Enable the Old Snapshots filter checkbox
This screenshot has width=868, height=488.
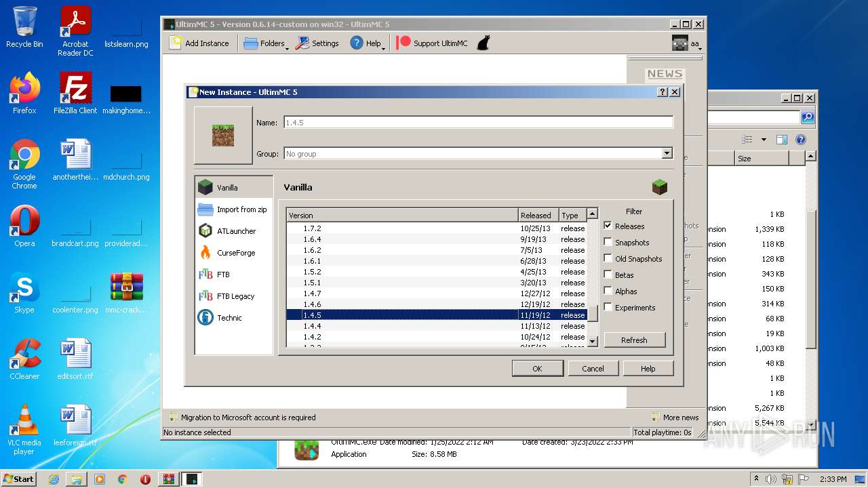(608, 258)
